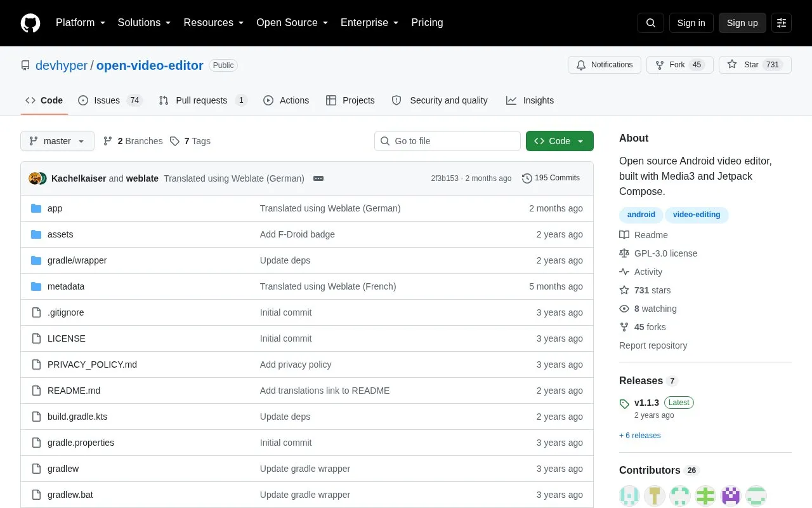
Task: Open the 2f3b153 commit hash
Action: (x=445, y=178)
